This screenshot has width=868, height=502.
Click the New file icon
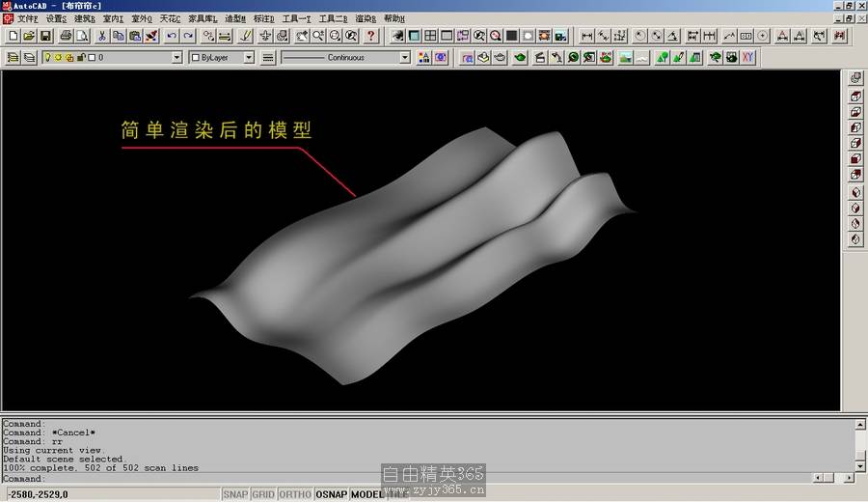coord(13,36)
